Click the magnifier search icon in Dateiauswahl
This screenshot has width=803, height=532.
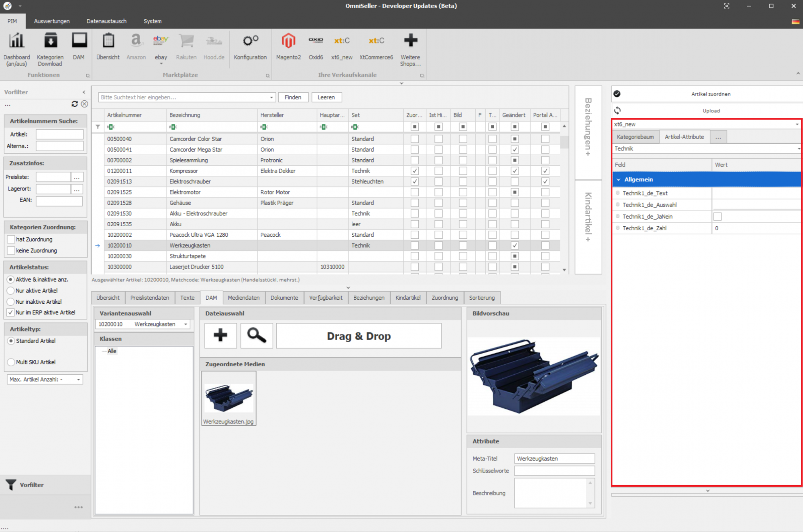(257, 335)
